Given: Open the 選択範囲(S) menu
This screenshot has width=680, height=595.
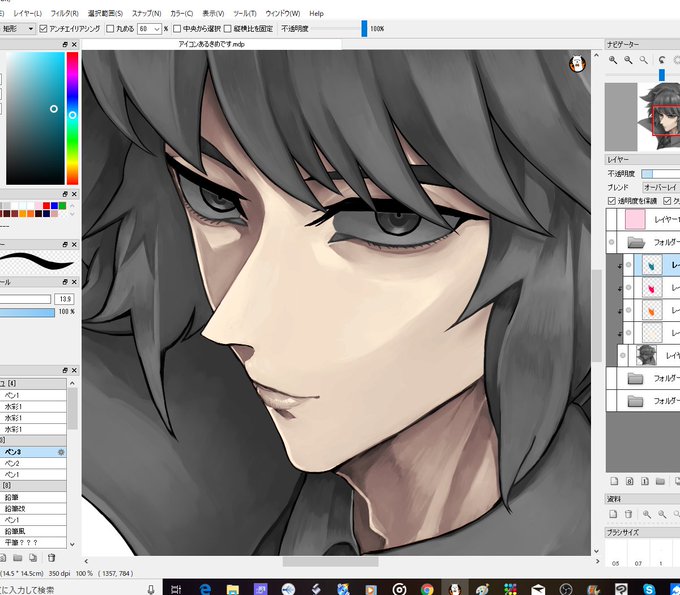Looking at the screenshot, I should 105,13.
